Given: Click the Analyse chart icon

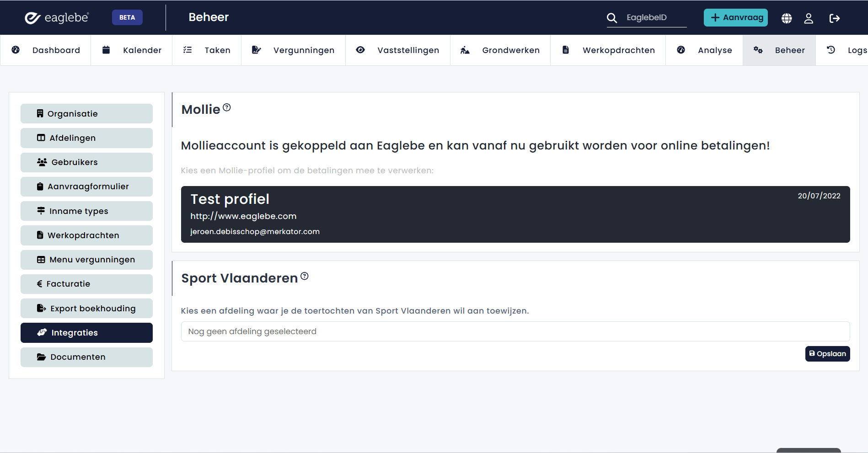Looking at the screenshot, I should (681, 50).
